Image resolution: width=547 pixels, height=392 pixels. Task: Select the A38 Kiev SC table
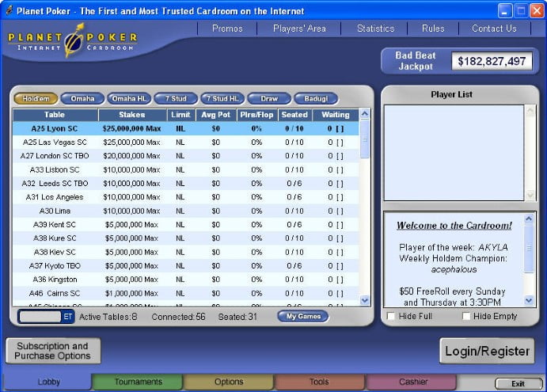pos(185,253)
